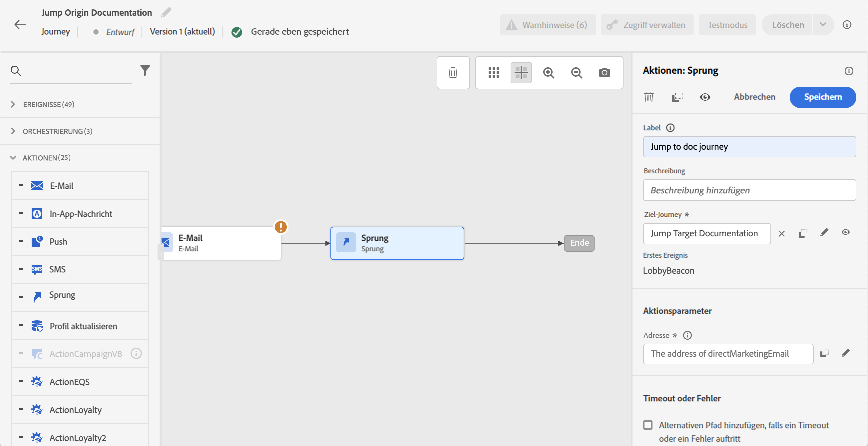The height and width of the screenshot is (446, 868).
Task: Click pencil icon next to journey title
Action: pos(166,12)
